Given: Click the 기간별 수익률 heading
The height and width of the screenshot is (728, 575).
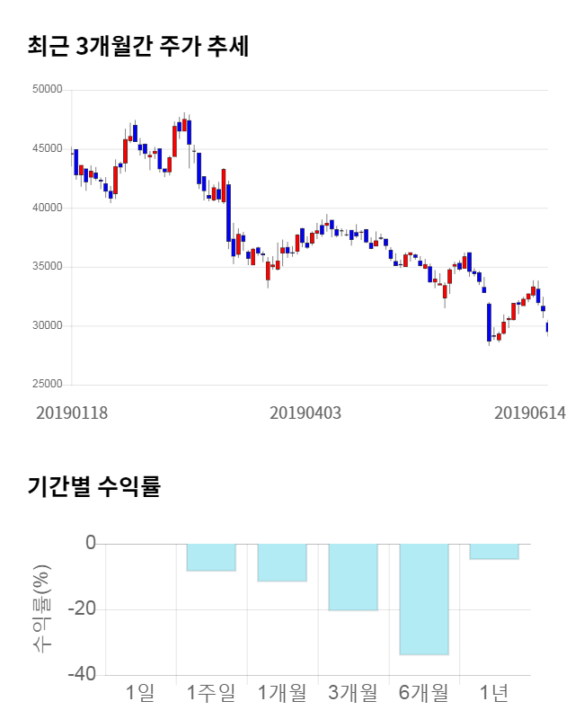Looking at the screenshot, I should tap(94, 487).
